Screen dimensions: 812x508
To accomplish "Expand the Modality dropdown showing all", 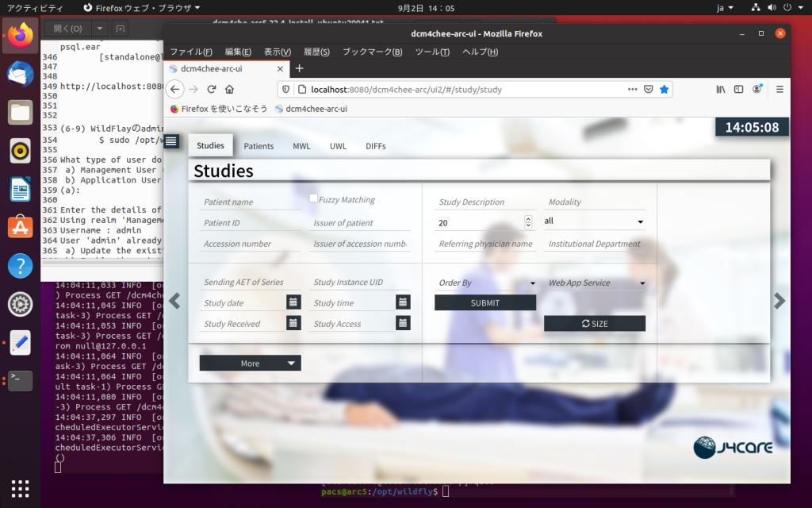I will tap(594, 221).
